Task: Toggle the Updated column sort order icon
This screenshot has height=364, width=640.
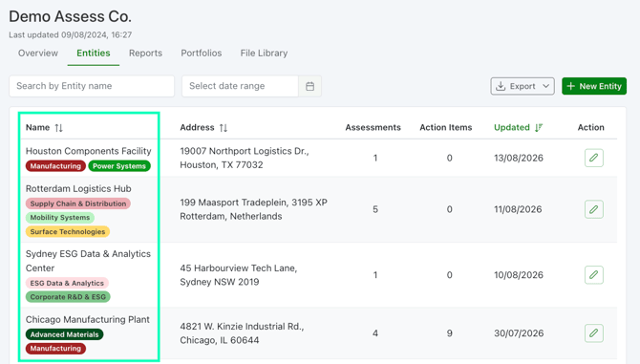Action: pos(539,128)
